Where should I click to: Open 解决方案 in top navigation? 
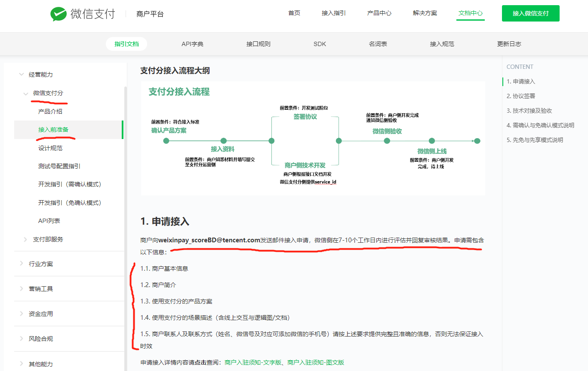[x=425, y=13]
